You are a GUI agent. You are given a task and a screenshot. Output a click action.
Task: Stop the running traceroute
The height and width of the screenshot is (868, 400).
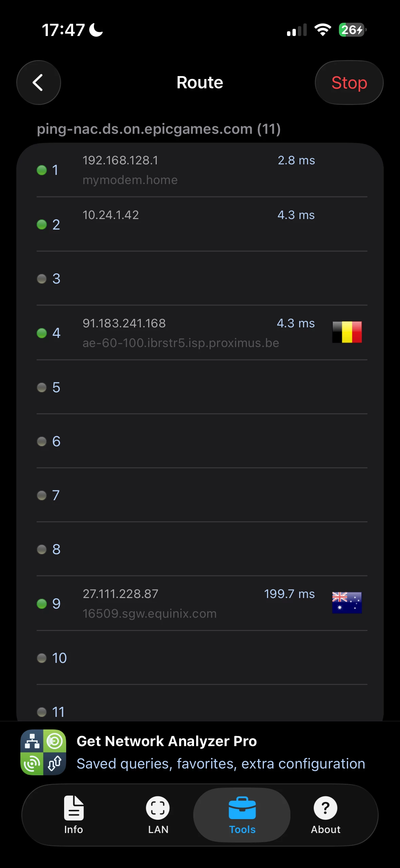tap(349, 83)
